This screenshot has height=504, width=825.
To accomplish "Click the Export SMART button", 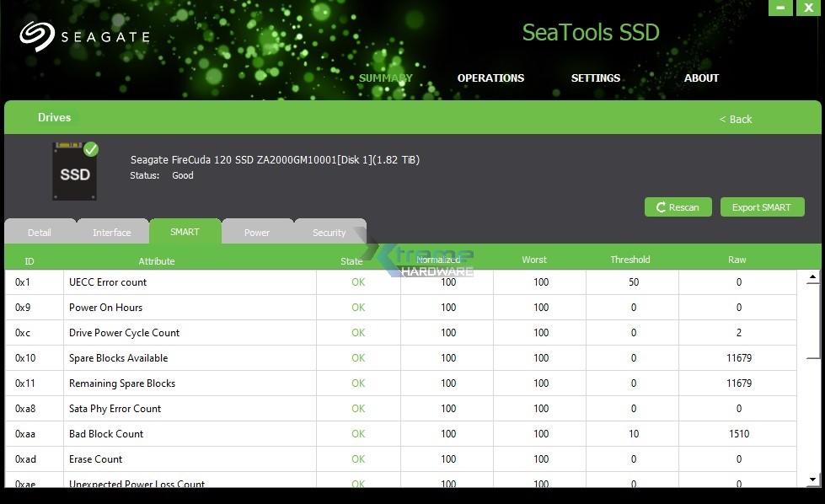I will (x=762, y=206).
